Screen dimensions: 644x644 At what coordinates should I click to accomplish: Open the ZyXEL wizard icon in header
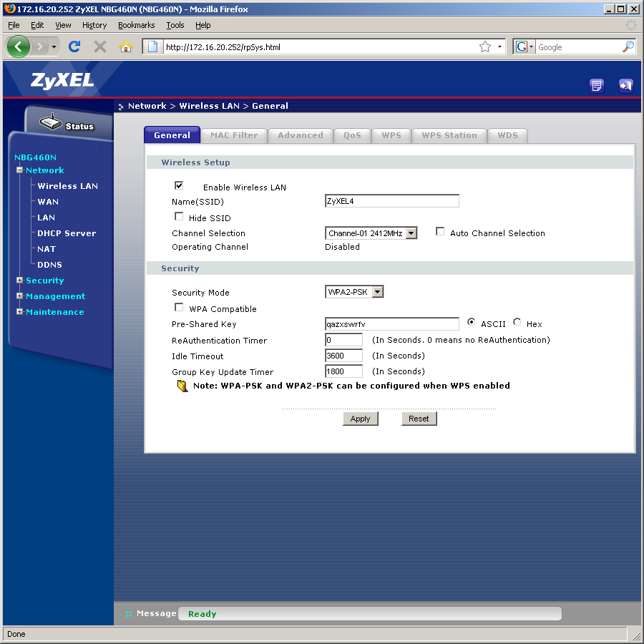(596, 85)
